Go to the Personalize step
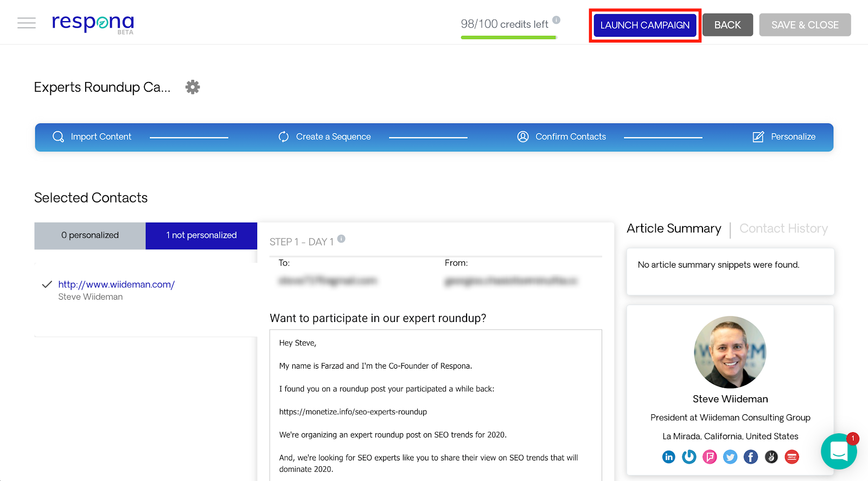 [784, 137]
